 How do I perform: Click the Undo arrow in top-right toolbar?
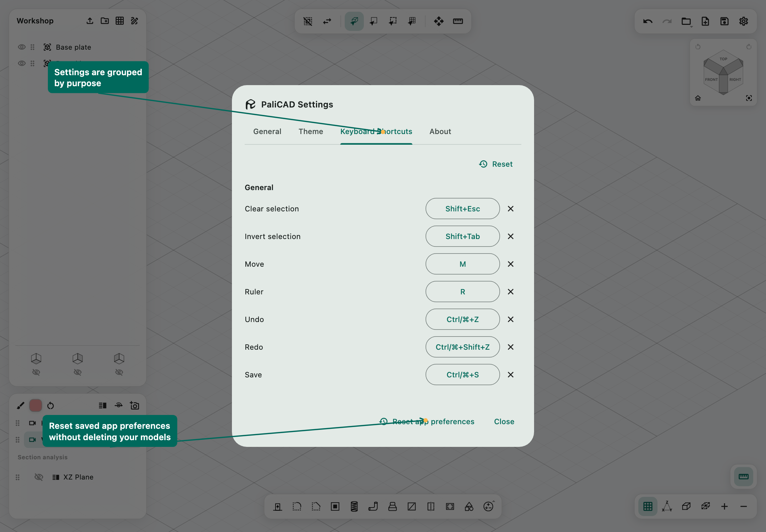648,21
